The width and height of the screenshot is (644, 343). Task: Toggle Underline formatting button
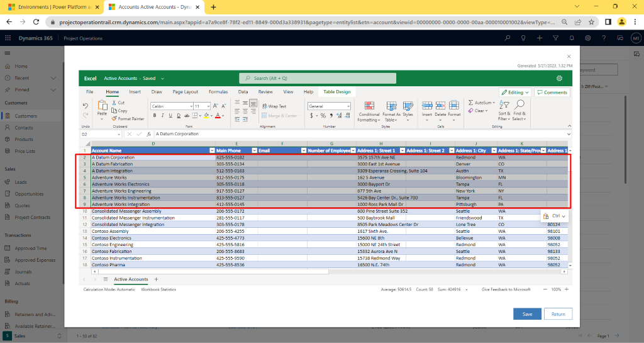tap(170, 116)
